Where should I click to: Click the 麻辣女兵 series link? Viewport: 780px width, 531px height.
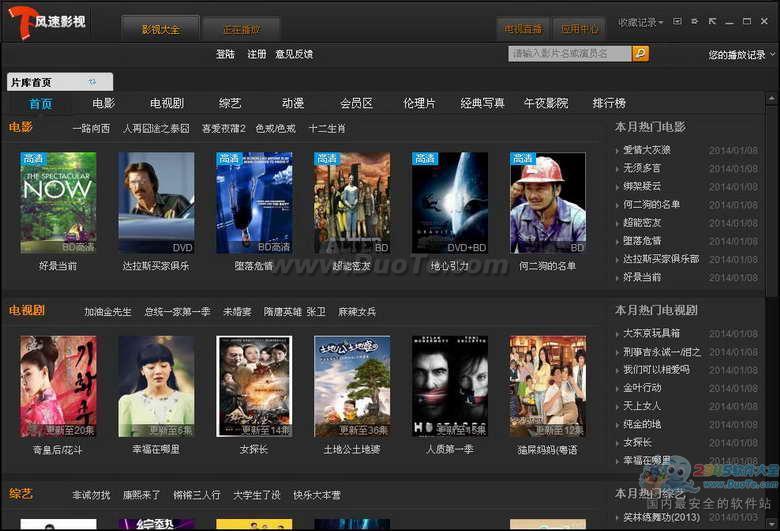pyautogui.click(x=357, y=312)
